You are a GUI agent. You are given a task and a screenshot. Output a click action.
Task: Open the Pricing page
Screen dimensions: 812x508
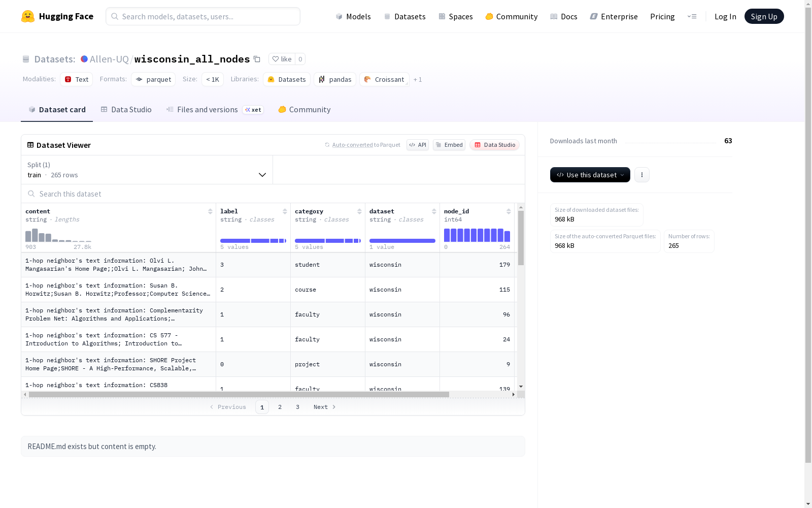tap(662, 16)
